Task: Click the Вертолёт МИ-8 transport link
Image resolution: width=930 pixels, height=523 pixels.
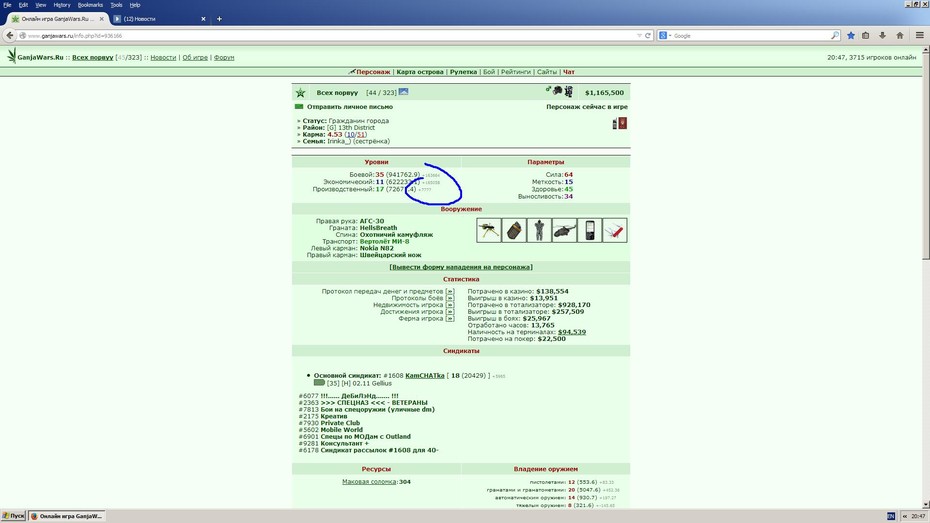Action: [x=384, y=241]
